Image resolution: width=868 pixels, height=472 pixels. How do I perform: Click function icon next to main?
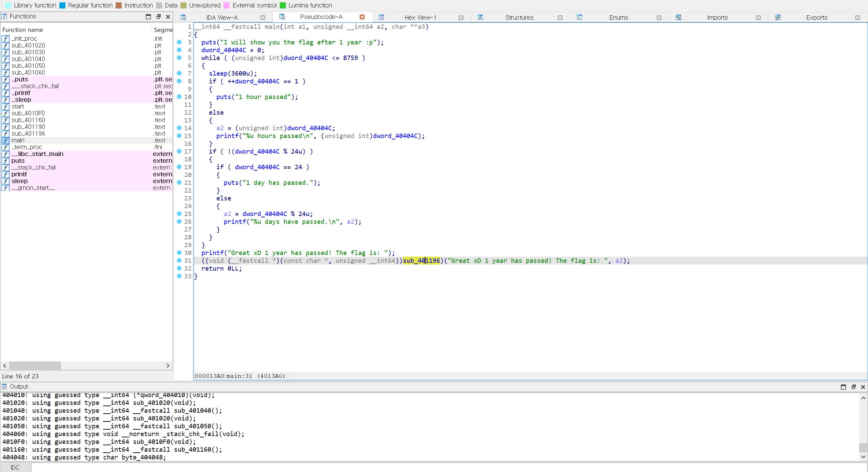tap(6, 140)
